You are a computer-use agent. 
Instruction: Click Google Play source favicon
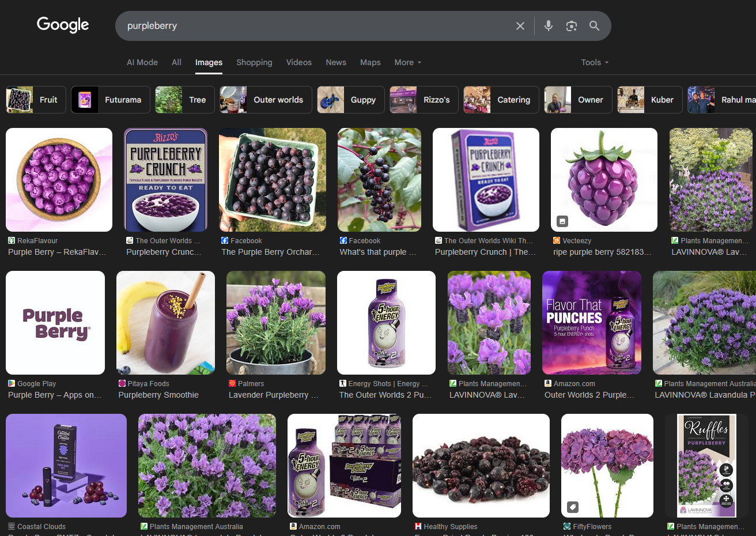pos(12,383)
